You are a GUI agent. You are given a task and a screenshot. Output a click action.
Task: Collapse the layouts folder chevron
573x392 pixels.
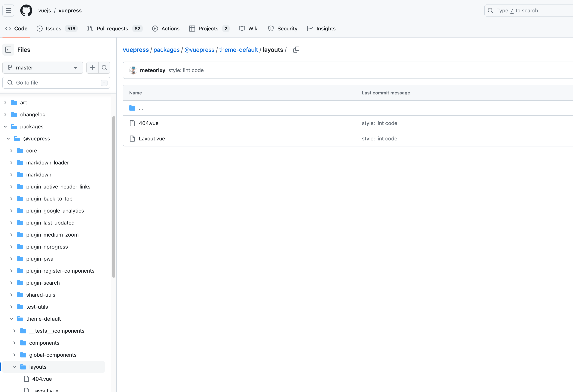point(14,367)
